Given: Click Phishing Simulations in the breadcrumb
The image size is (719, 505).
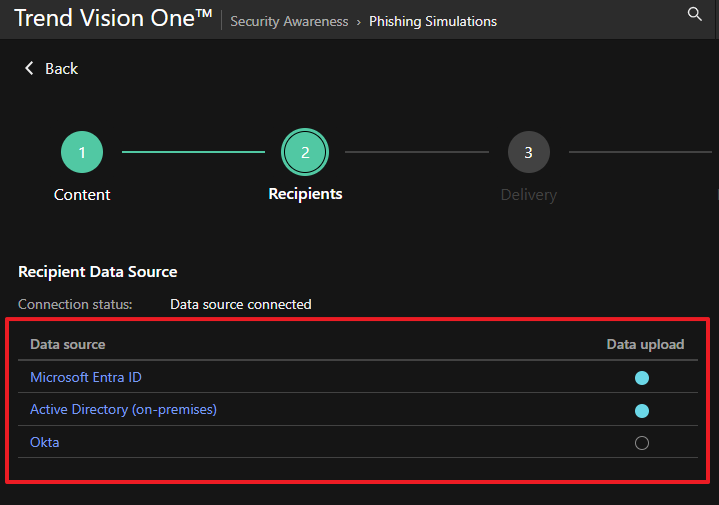Looking at the screenshot, I should [432, 21].
